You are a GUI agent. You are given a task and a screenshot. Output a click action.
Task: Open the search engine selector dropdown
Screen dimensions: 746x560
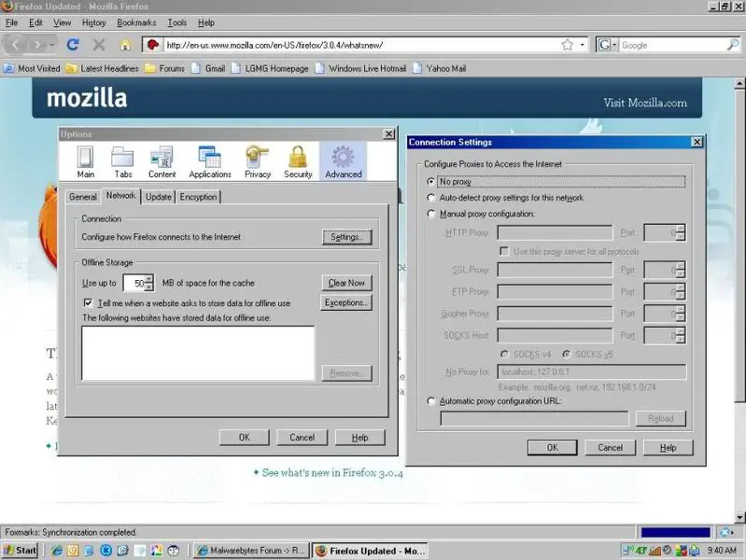click(x=607, y=45)
